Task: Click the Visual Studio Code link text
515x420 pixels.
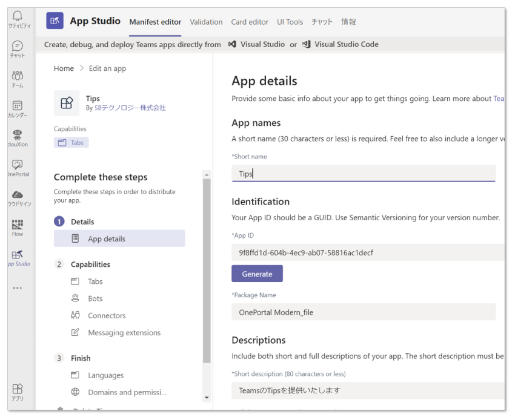Action: 346,44
